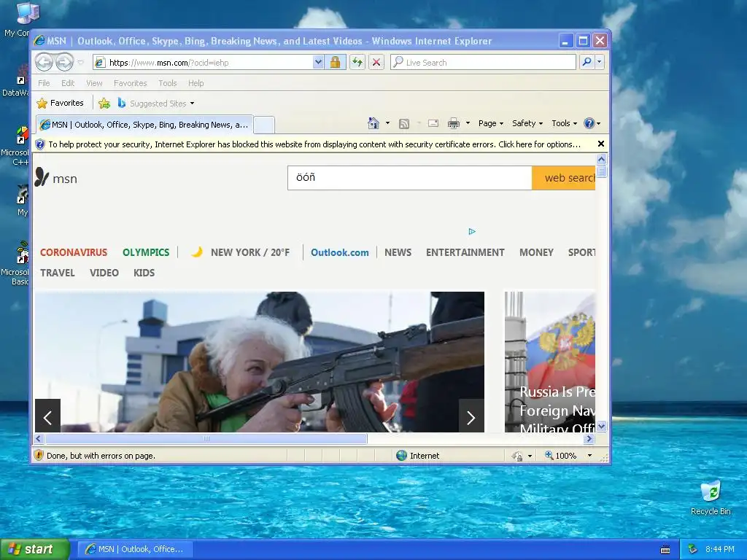Click the horizontal scrollbar thumb

pos(206,438)
